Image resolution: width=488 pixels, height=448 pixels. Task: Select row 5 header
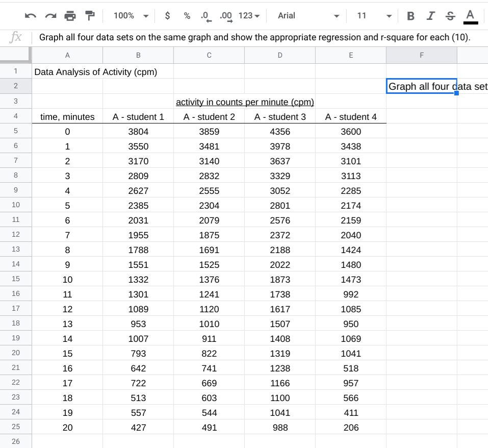coord(16,131)
